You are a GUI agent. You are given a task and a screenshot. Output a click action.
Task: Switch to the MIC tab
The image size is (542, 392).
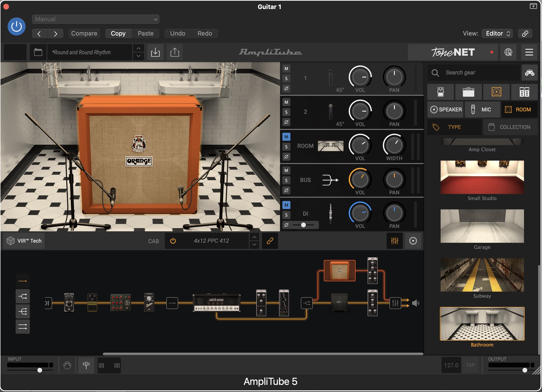tap(482, 109)
